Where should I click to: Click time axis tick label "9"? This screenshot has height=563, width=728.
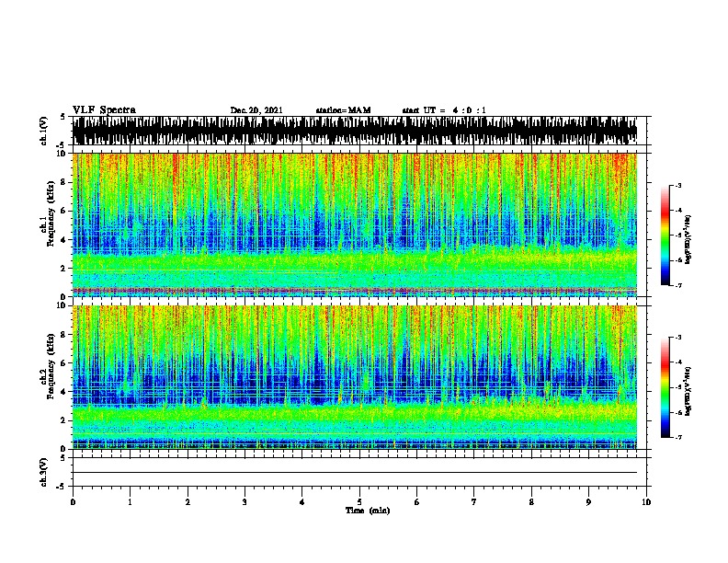coord(588,502)
